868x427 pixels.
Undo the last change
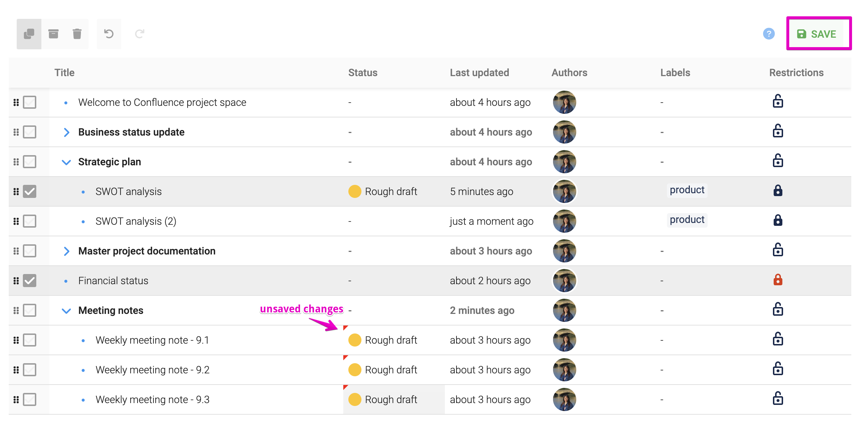point(109,33)
